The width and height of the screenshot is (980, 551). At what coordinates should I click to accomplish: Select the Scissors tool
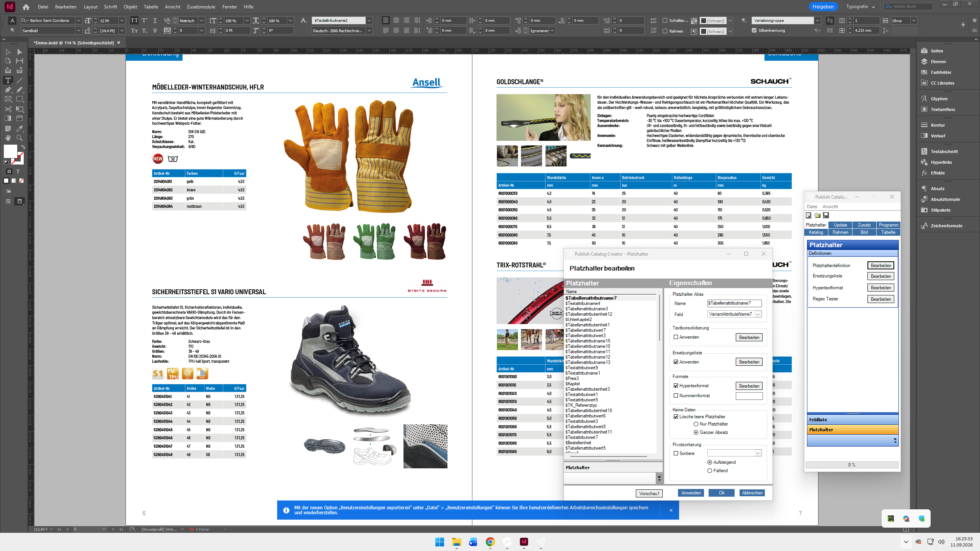(x=8, y=109)
